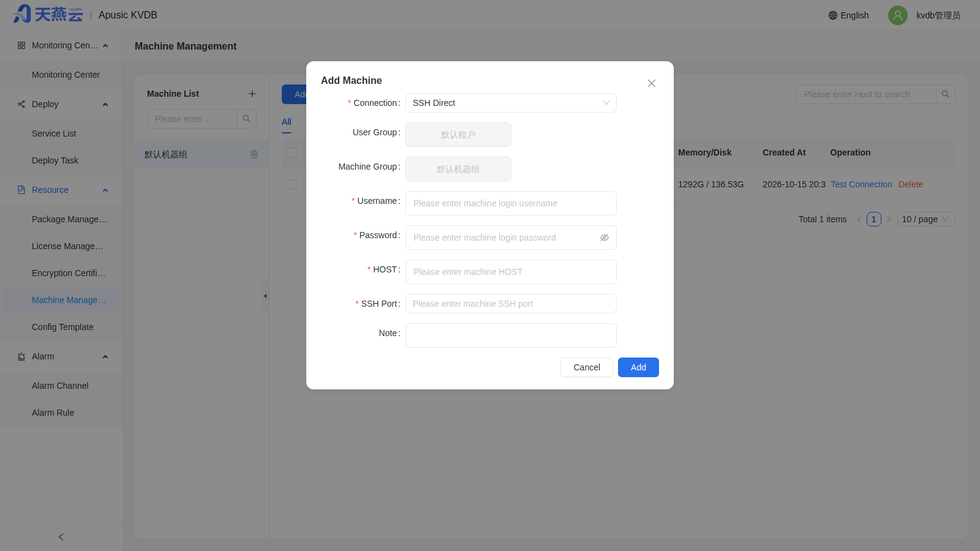Collapse the Deploy menu group
Viewport: 980px width, 551px height.
tap(61, 104)
